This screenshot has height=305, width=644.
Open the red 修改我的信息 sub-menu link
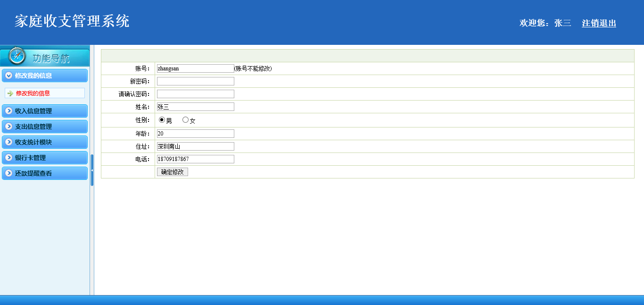click(33, 93)
